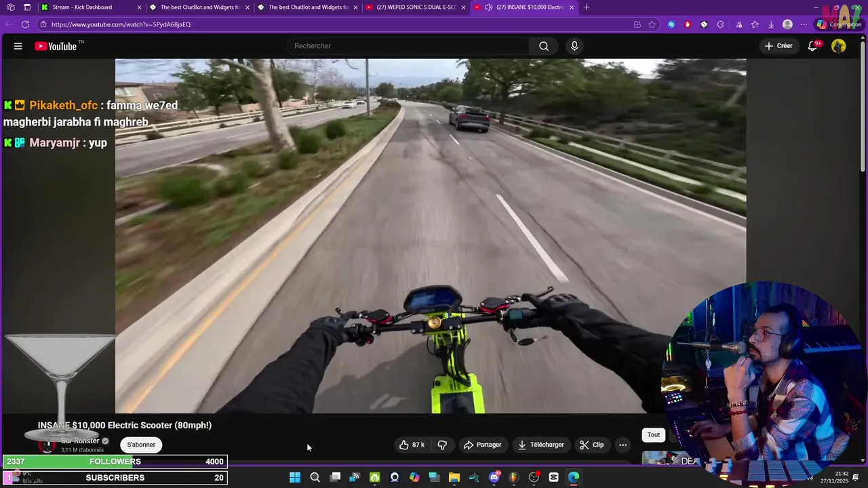Screen dimensions: 868x488
Task: Click the Partager share button
Action: 483,445
